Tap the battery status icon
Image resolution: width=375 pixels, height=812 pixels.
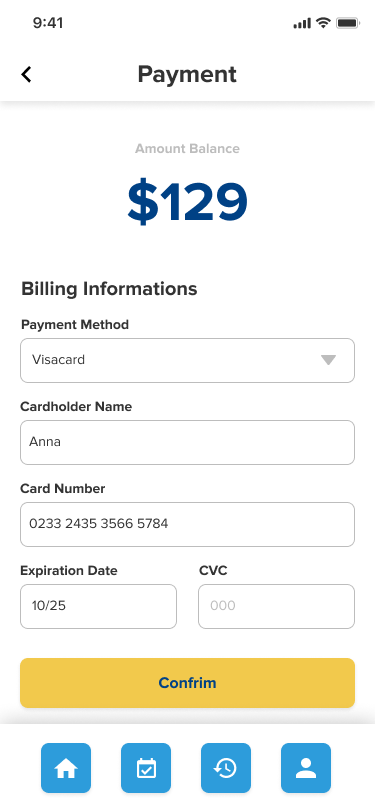(x=348, y=23)
